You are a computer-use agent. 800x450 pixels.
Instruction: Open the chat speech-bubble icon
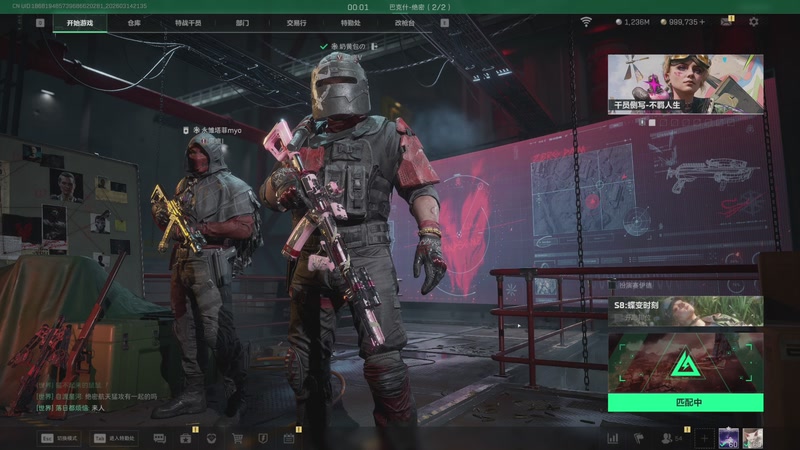click(160, 438)
